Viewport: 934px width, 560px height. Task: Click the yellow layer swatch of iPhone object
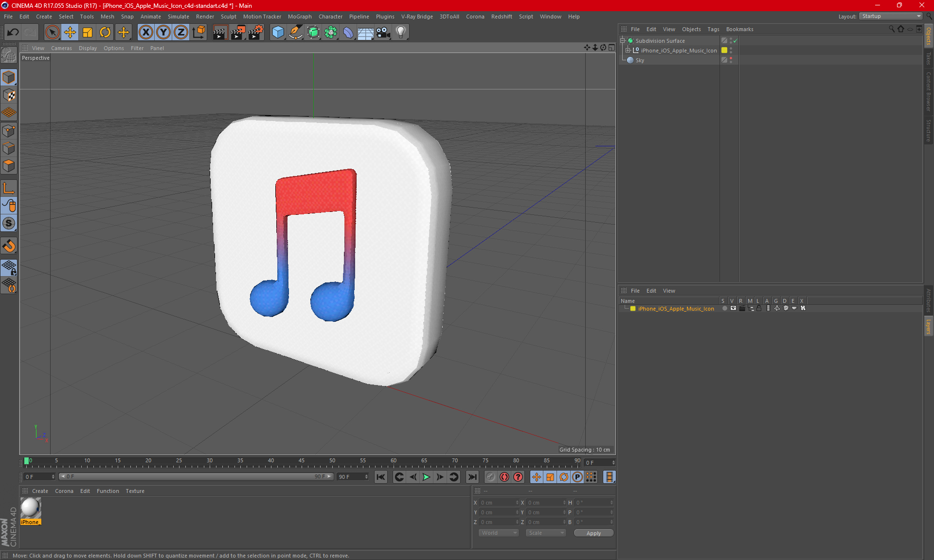(x=724, y=51)
